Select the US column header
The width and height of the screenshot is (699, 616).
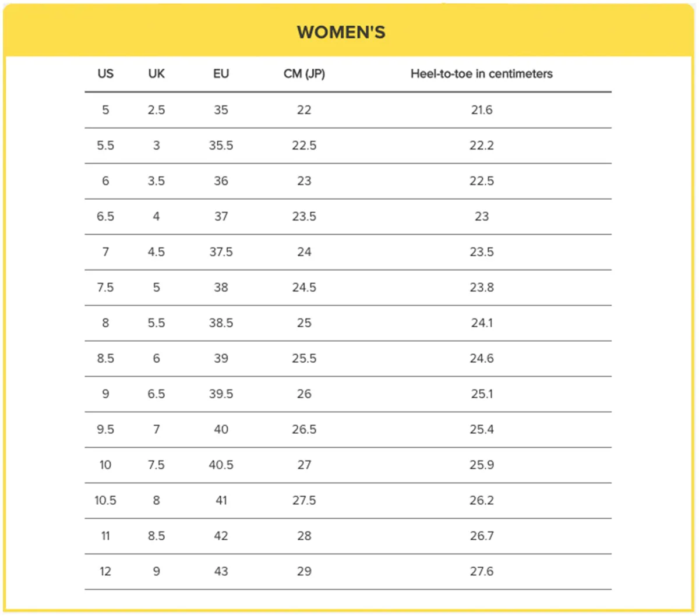105,74
